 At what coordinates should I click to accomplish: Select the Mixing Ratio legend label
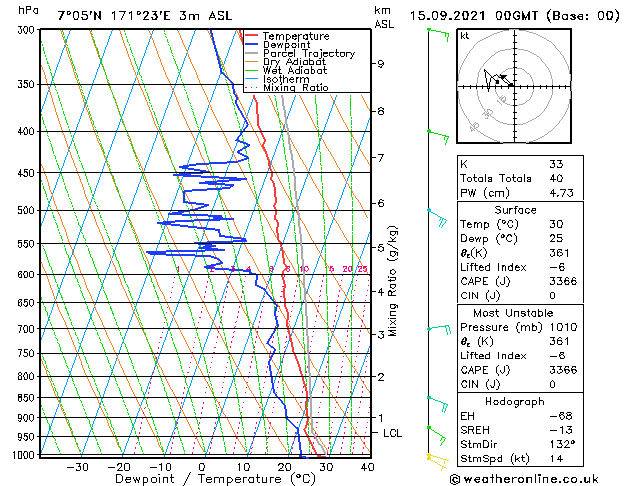(296, 87)
